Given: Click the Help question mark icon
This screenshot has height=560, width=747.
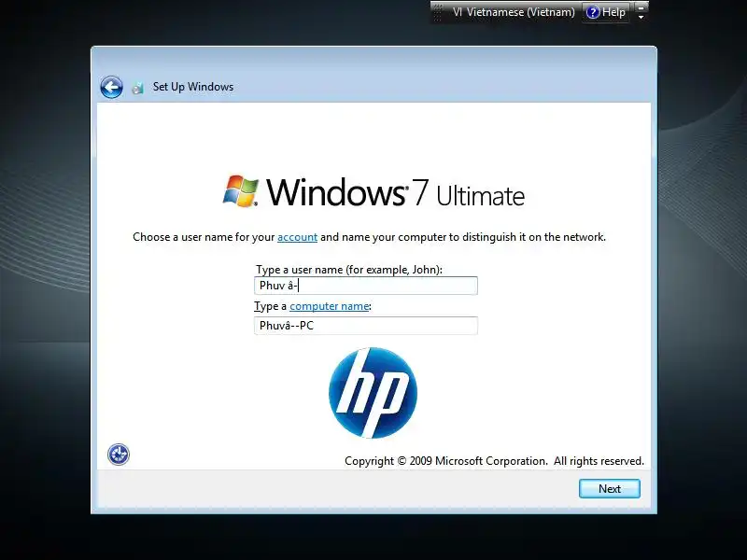Looking at the screenshot, I should 593,12.
